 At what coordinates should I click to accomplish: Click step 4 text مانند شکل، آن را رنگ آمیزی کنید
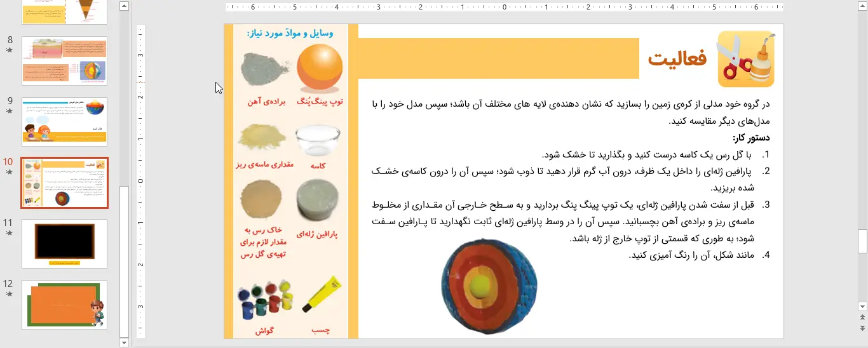coord(691,255)
